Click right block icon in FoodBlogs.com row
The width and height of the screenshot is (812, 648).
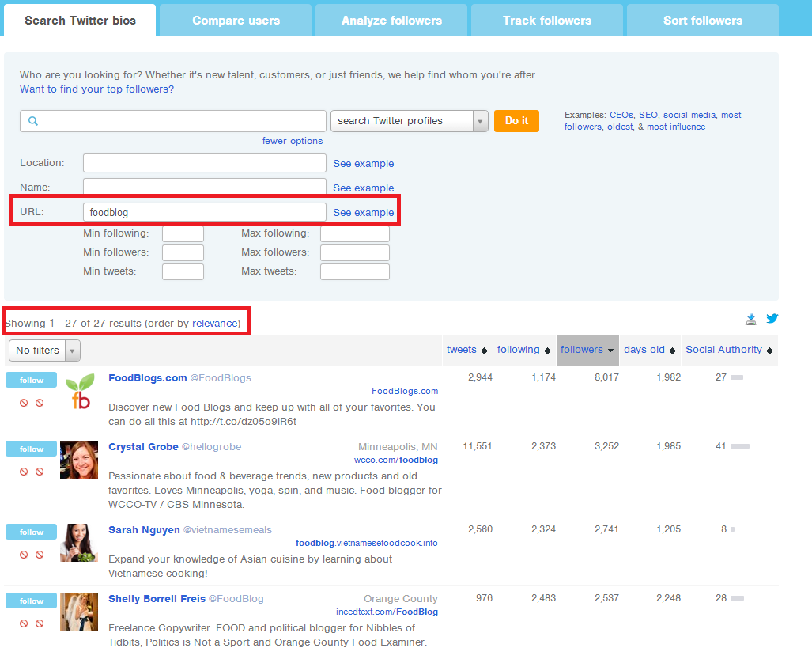40,403
